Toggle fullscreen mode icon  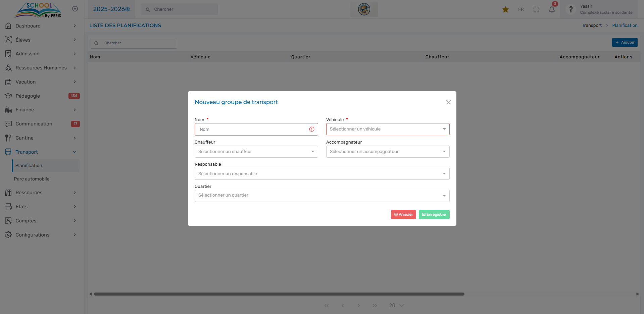[x=536, y=9]
